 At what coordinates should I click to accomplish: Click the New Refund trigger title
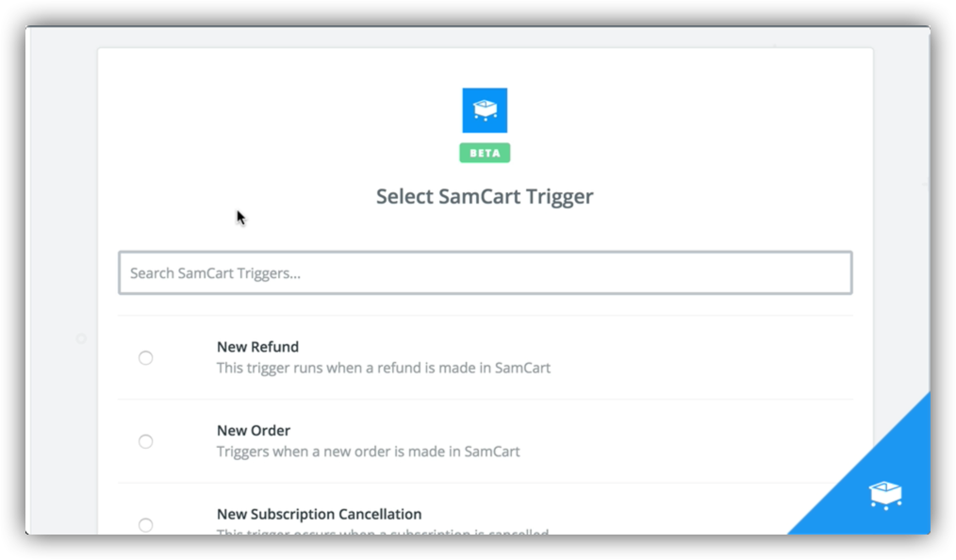pyautogui.click(x=257, y=347)
